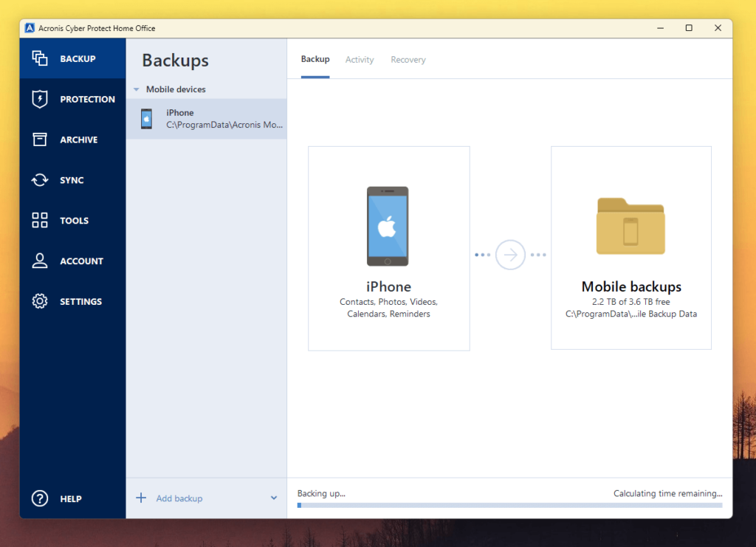Viewport: 756px width, 547px height.
Task: Open Sync using the circular arrows icon
Action: [40, 180]
